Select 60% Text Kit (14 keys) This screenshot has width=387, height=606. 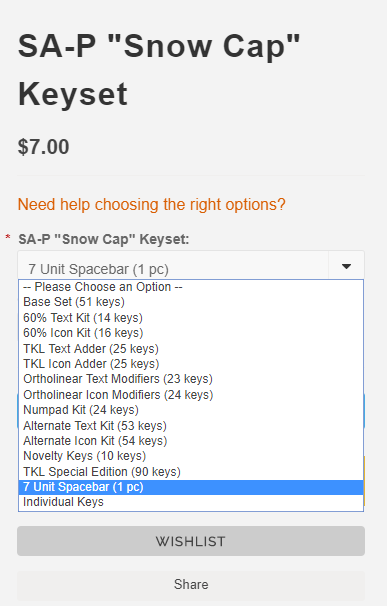[191, 318]
